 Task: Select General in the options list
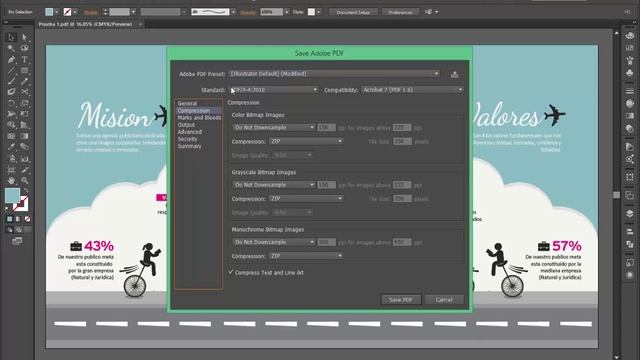click(187, 103)
